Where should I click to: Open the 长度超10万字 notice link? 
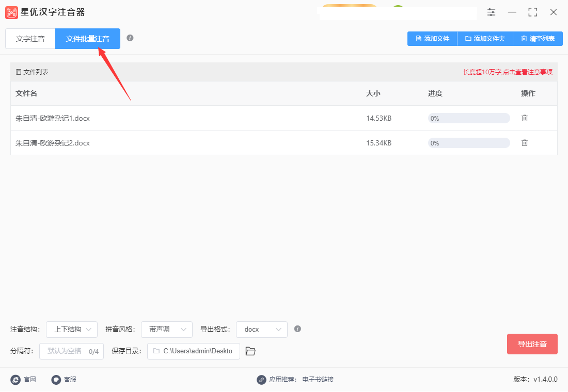point(508,72)
